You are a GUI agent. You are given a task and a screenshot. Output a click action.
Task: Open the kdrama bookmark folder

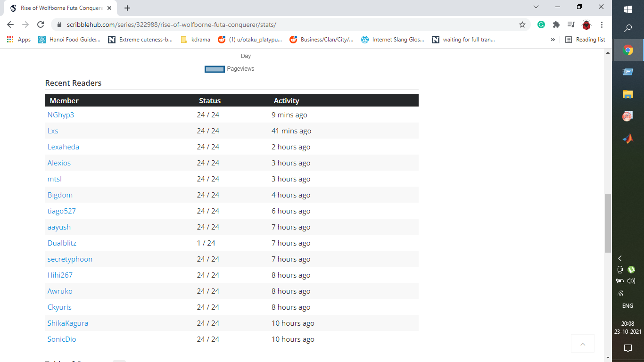(x=196, y=40)
